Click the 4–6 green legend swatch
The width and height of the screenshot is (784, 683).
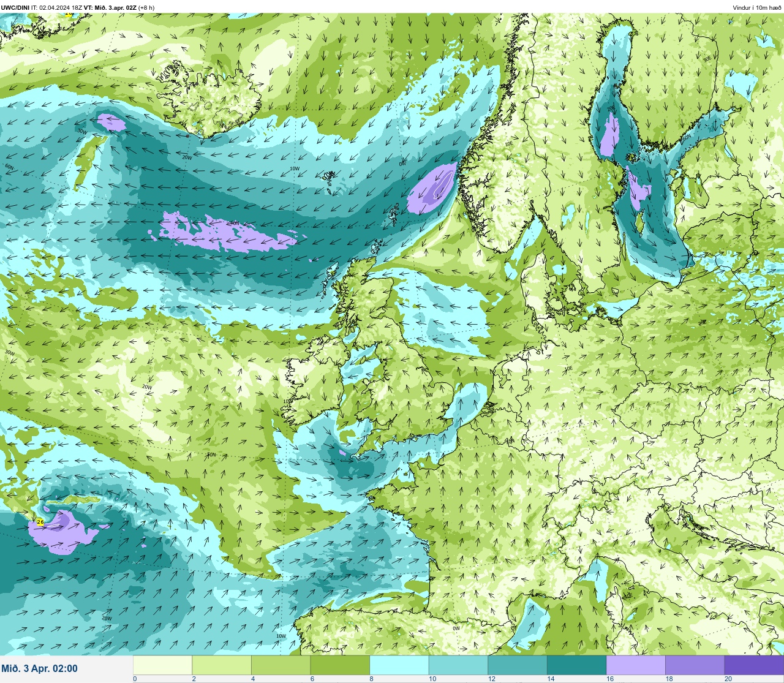[x=281, y=665]
